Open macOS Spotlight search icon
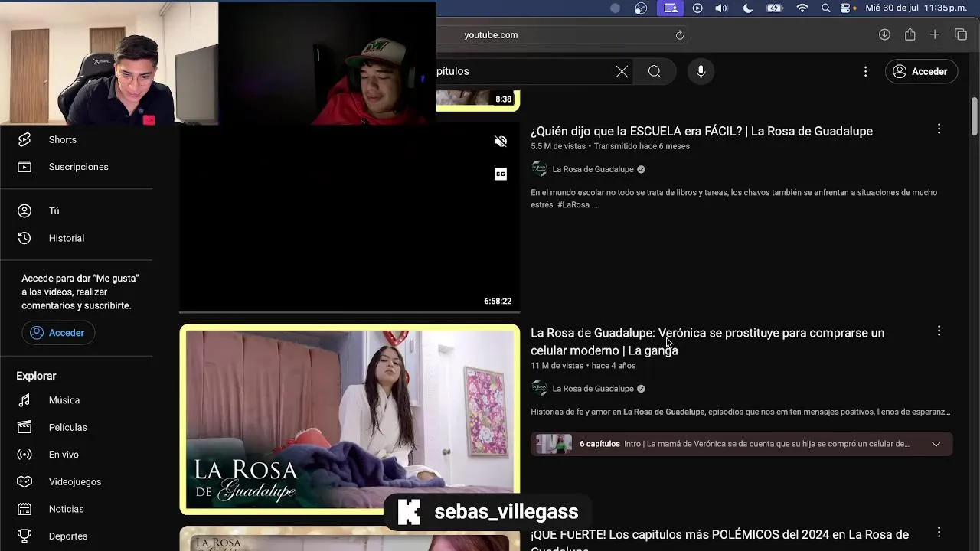980x551 pixels. [x=825, y=8]
